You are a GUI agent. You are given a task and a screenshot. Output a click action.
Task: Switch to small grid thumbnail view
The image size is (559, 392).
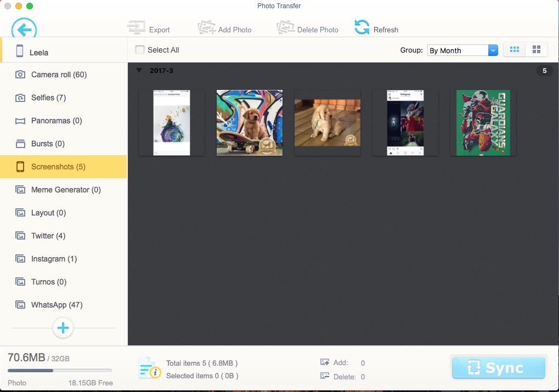coord(514,50)
